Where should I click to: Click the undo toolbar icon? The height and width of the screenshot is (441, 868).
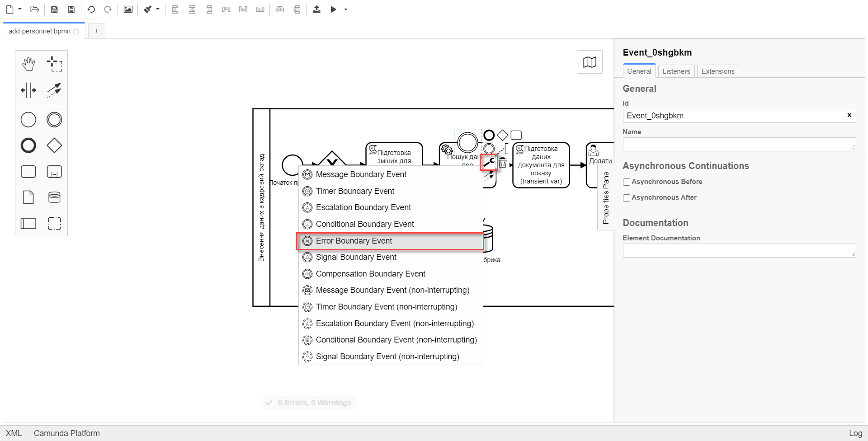[91, 9]
